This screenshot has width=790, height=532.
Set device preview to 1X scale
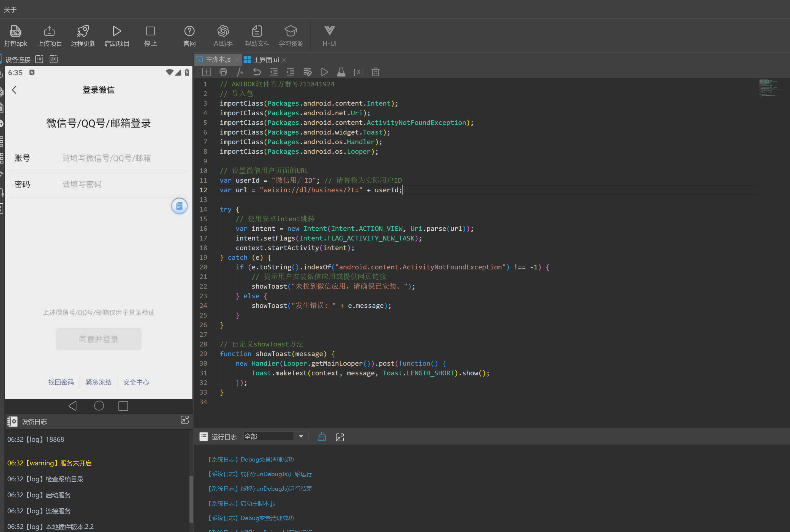(x=39, y=59)
